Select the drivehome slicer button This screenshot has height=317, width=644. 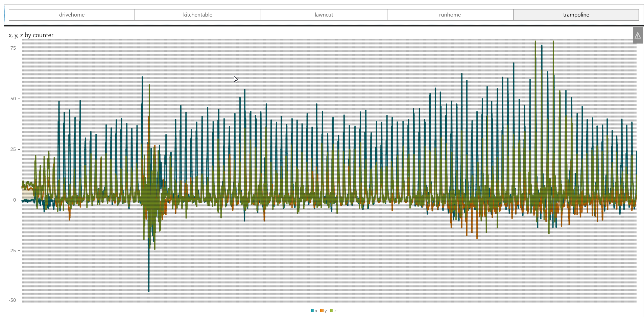pos(72,15)
